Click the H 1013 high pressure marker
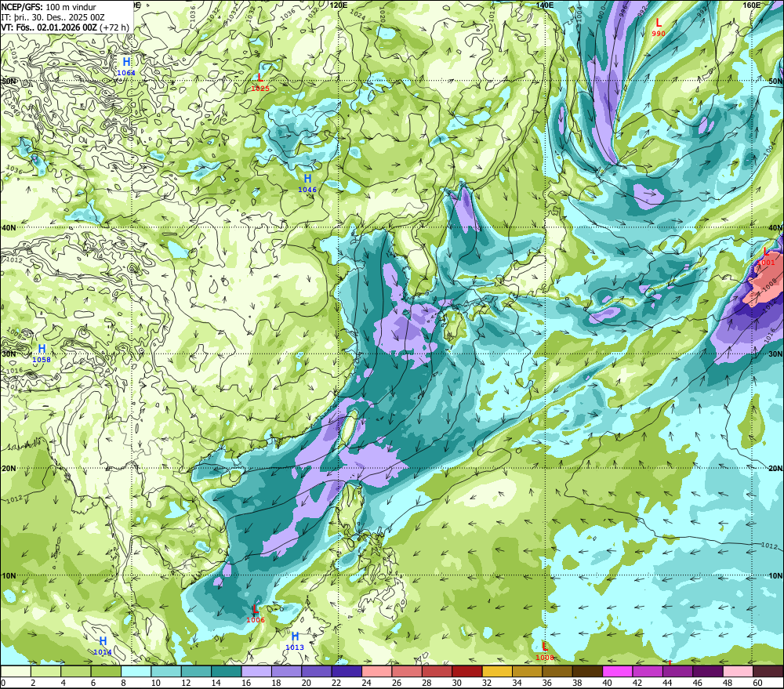784x689 pixels. [295, 641]
